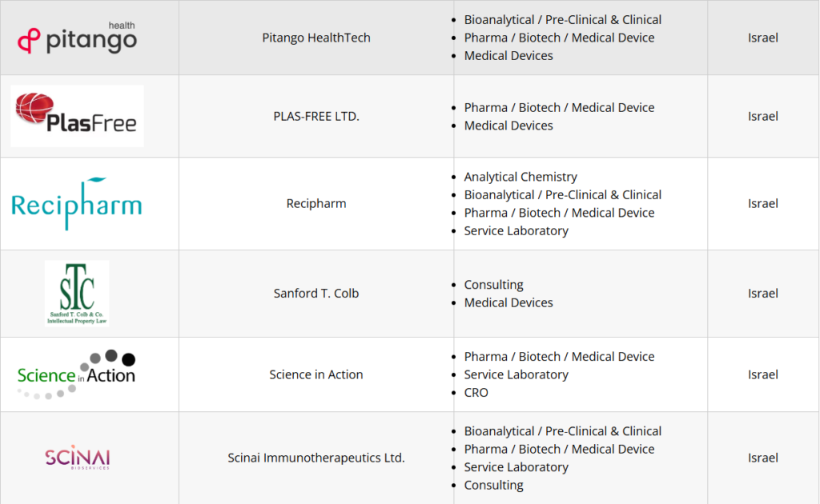The image size is (820, 504).
Task: Click the Pitango HealthTech company name
Action: click(x=316, y=38)
